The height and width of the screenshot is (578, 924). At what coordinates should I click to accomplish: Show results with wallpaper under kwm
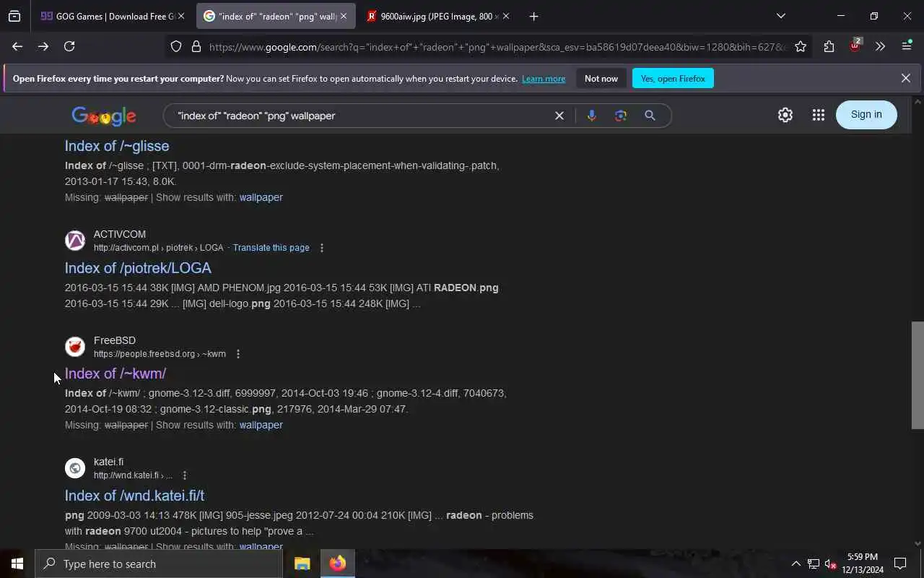[261, 425]
